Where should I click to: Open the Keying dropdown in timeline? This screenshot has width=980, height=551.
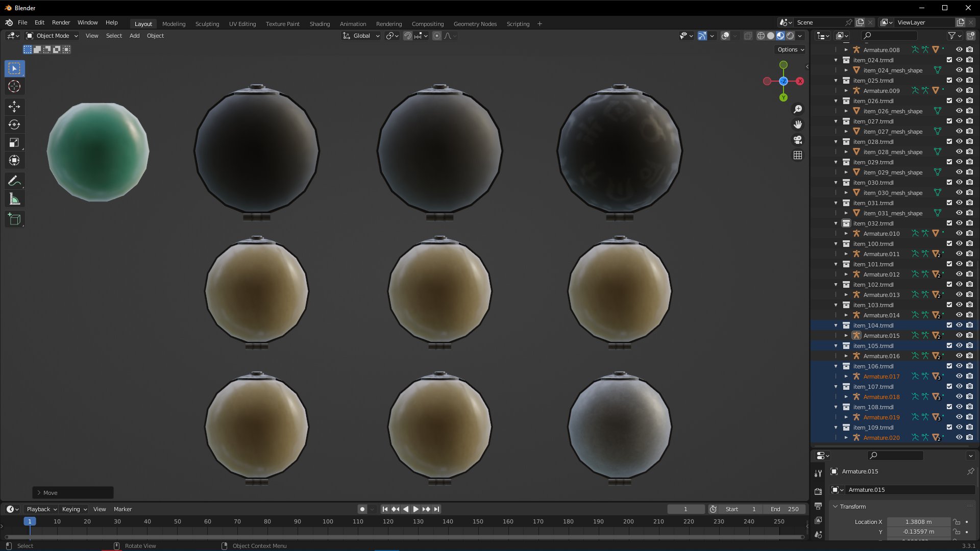point(74,509)
